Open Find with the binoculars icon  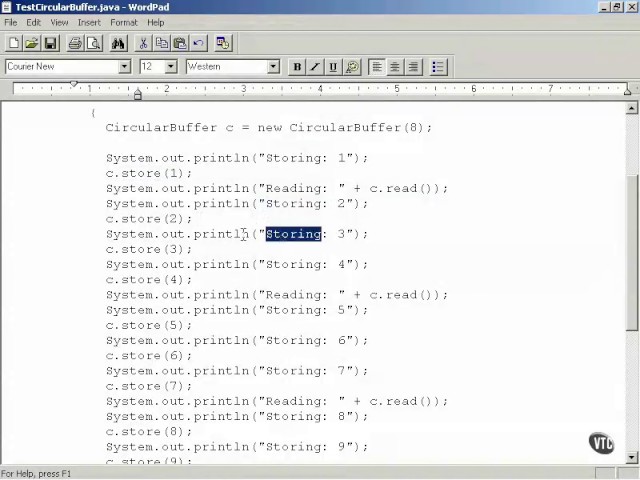tap(118, 43)
